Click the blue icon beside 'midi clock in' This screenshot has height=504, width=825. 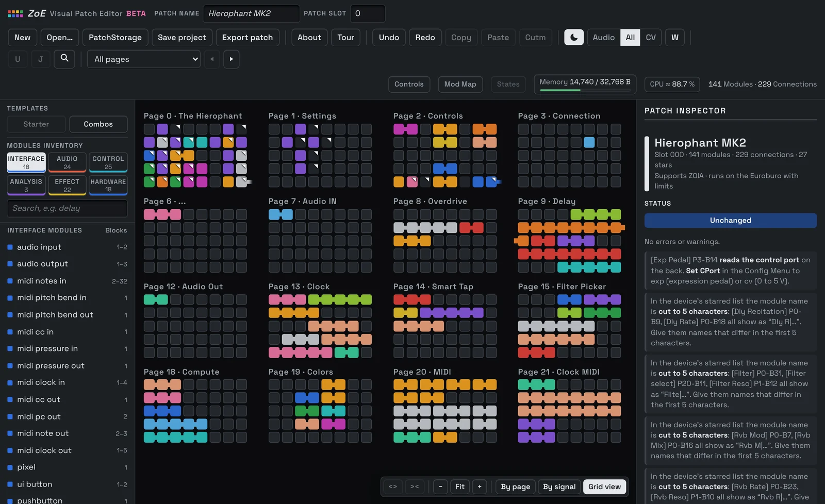[x=10, y=382]
